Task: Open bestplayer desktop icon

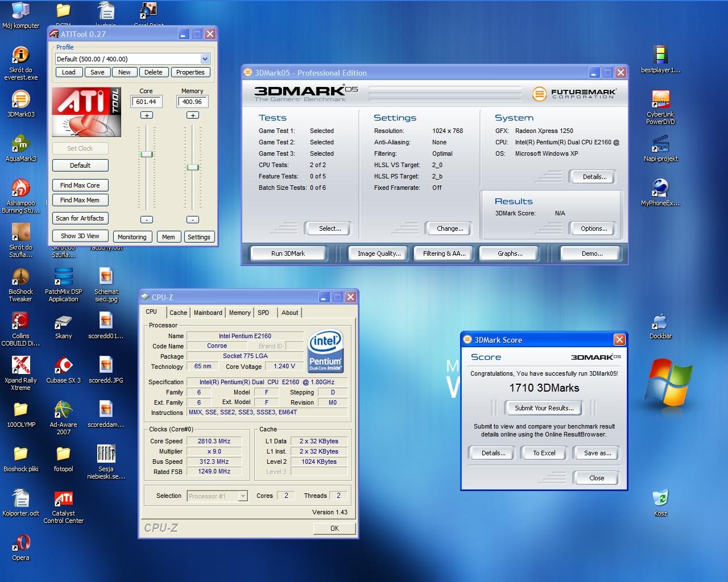Action: (660, 59)
